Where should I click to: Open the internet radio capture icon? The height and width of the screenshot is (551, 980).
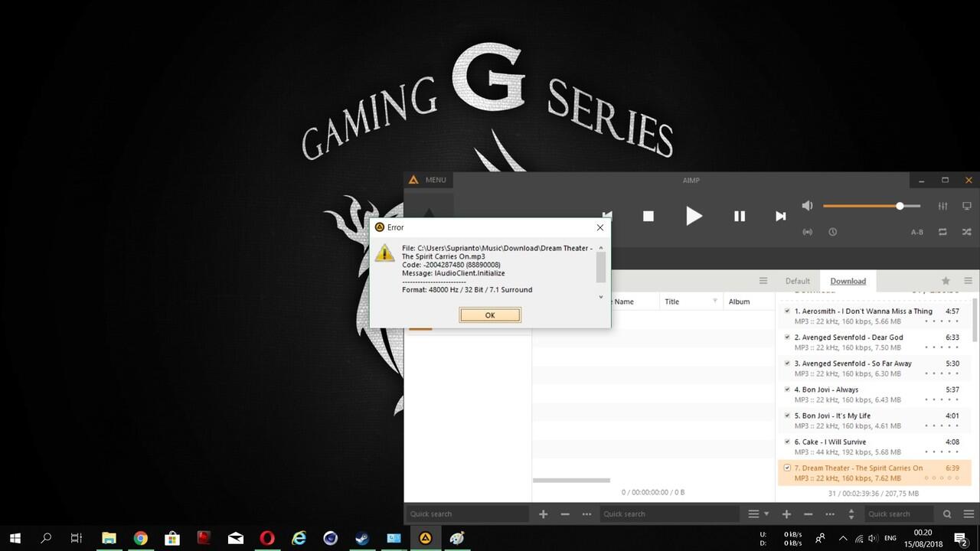tap(807, 232)
